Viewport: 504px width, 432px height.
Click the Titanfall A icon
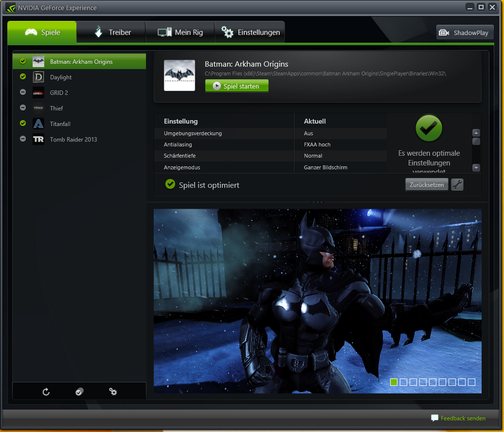(x=38, y=124)
